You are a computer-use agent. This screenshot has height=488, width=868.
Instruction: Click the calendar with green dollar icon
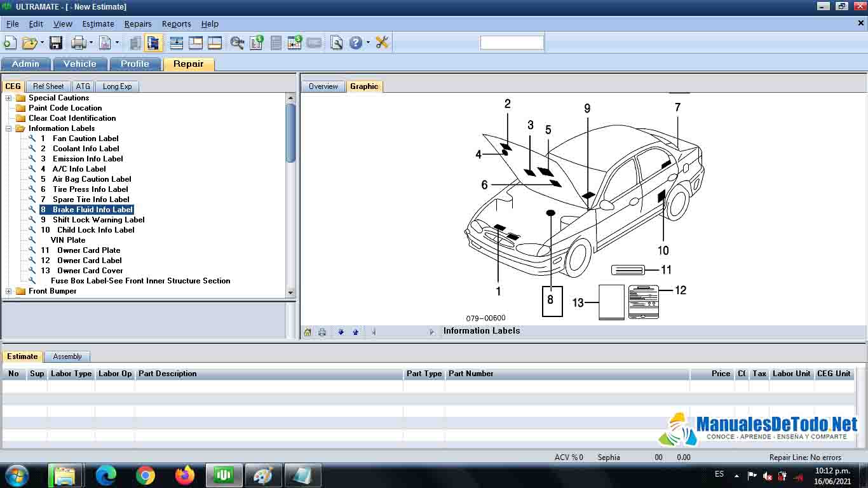click(x=294, y=43)
